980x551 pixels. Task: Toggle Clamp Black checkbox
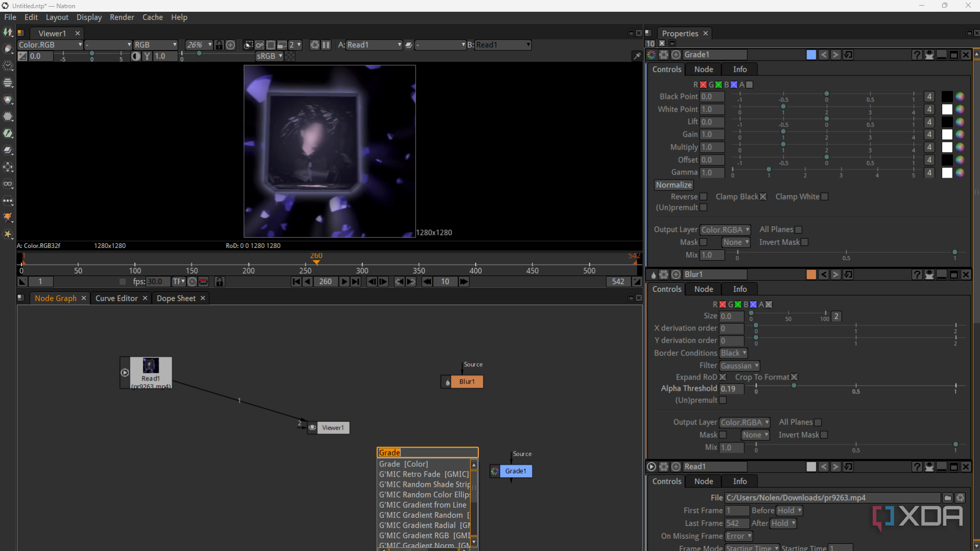(x=763, y=197)
